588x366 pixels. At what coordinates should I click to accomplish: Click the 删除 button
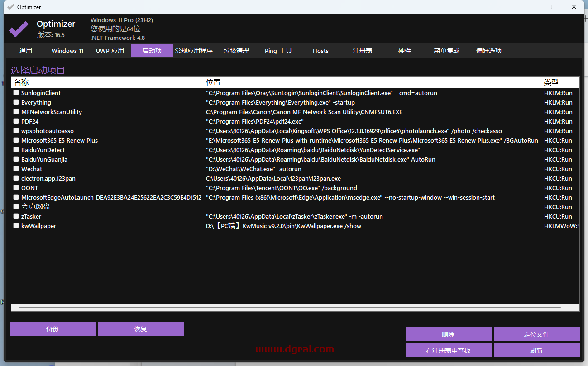click(x=448, y=334)
